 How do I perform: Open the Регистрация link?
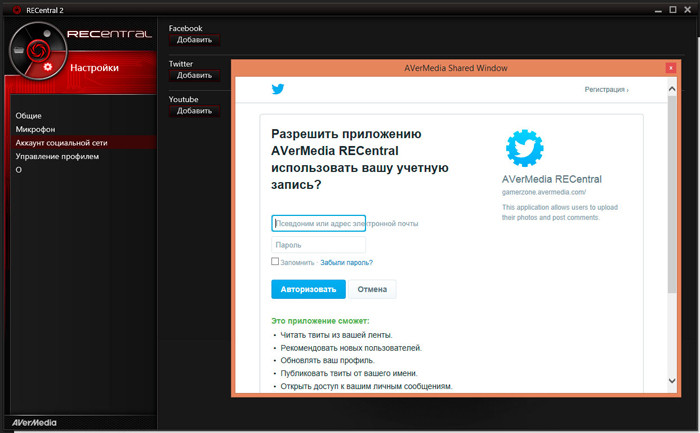[606, 90]
